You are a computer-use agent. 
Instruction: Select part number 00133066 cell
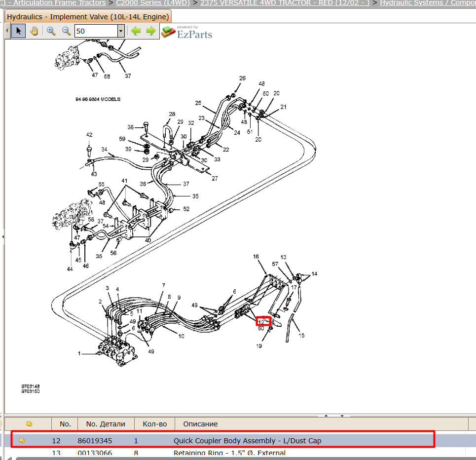[95, 453]
